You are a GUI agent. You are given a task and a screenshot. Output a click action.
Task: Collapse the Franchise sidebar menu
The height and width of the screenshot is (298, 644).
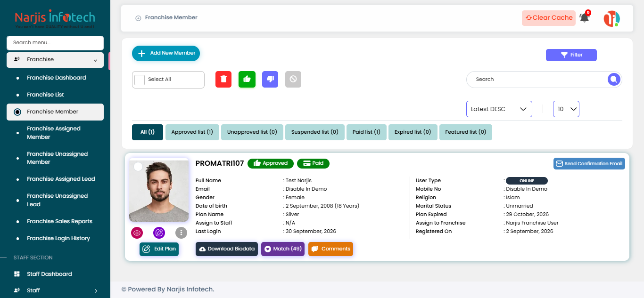(x=55, y=60)
